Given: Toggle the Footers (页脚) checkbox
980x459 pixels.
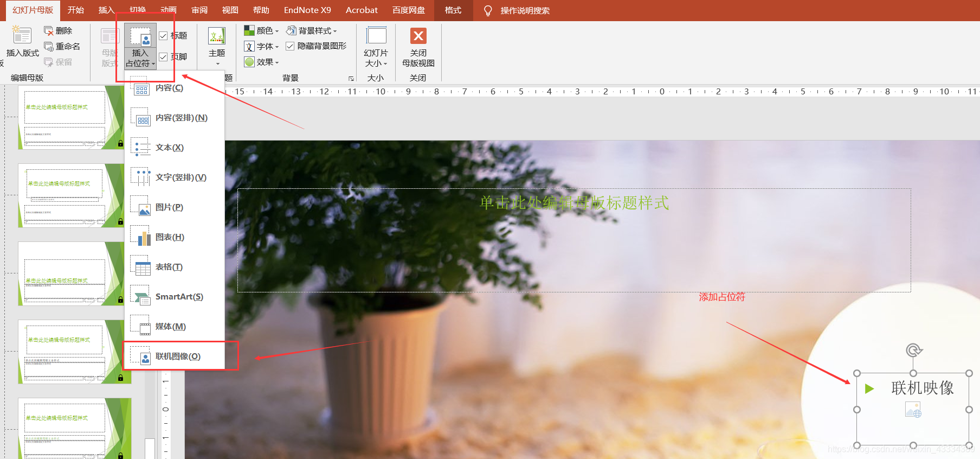Looking at the screenshot, I should (x=163, y=56).
